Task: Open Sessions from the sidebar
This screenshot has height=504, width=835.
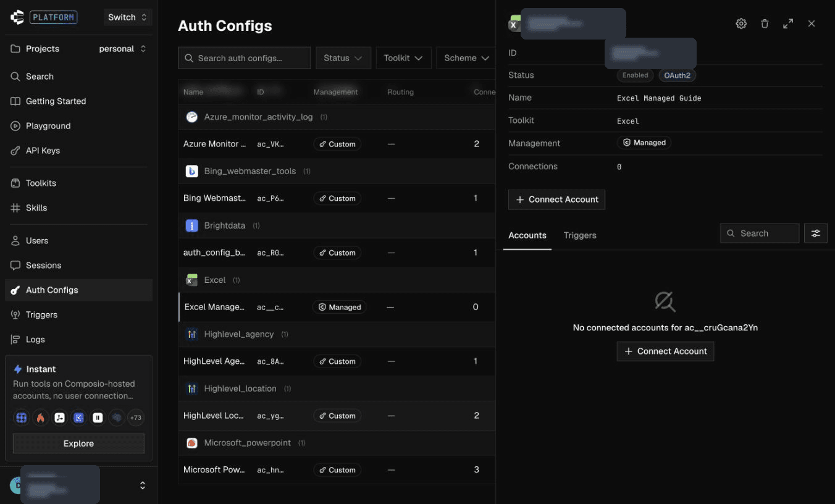Action: click(79, 265)
